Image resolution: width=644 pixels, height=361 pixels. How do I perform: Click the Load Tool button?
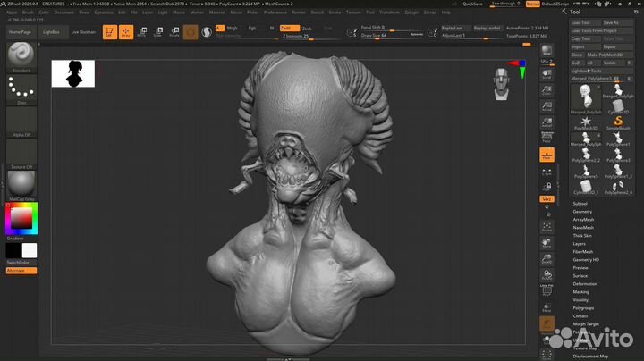586,22
